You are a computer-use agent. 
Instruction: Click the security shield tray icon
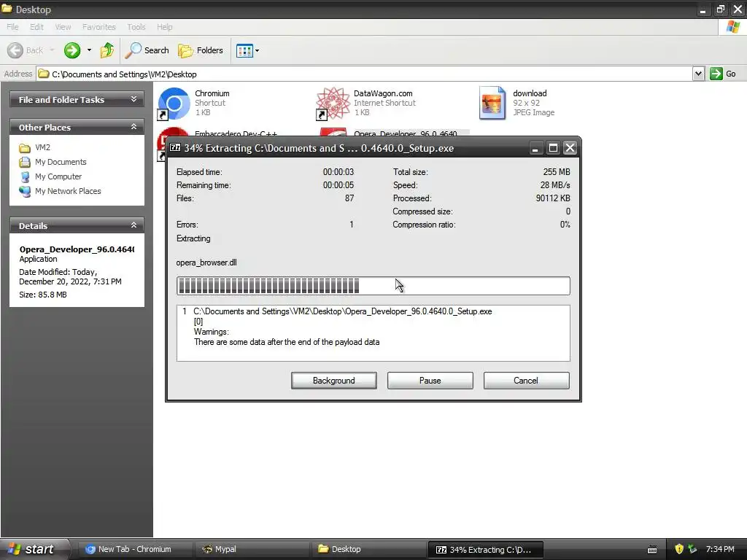click(679, 549)
